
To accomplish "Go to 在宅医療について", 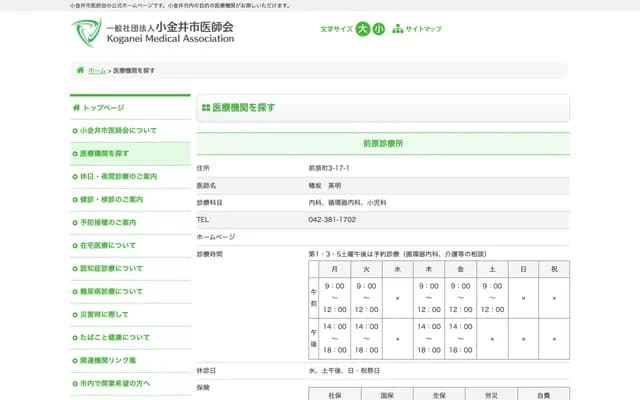I will coord(108,245).
